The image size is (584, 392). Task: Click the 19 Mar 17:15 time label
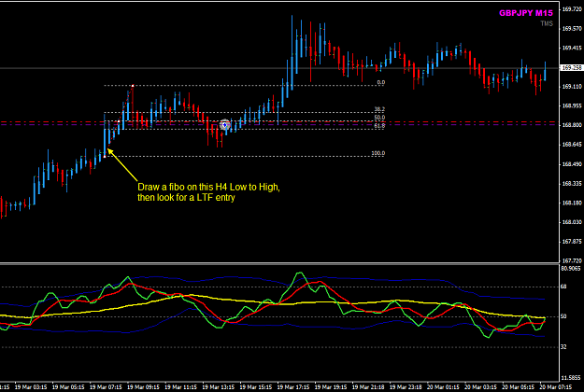[x=293, y=386]
